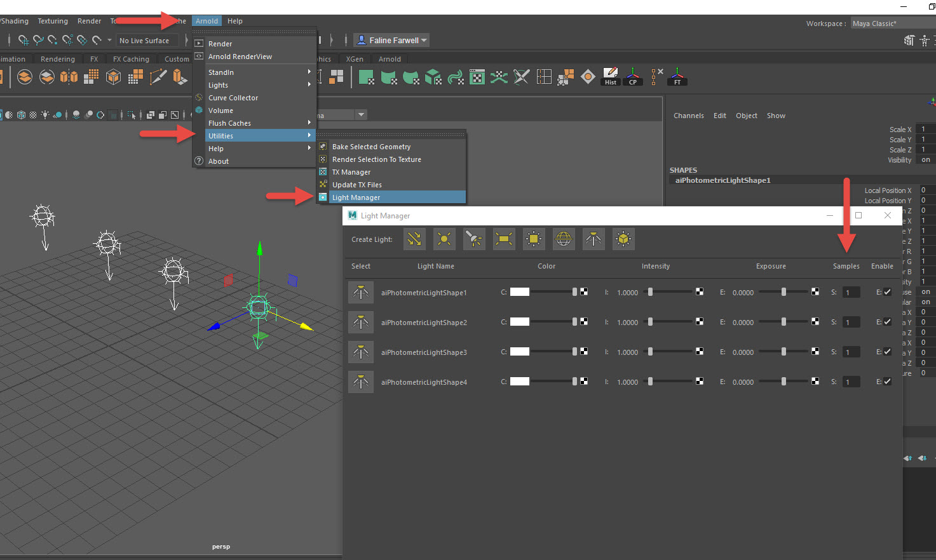Click exposure map button for aiPhotometricLightShape3
Screen dimensions: 936x560
pyautogui.click(x=815, y=352)
